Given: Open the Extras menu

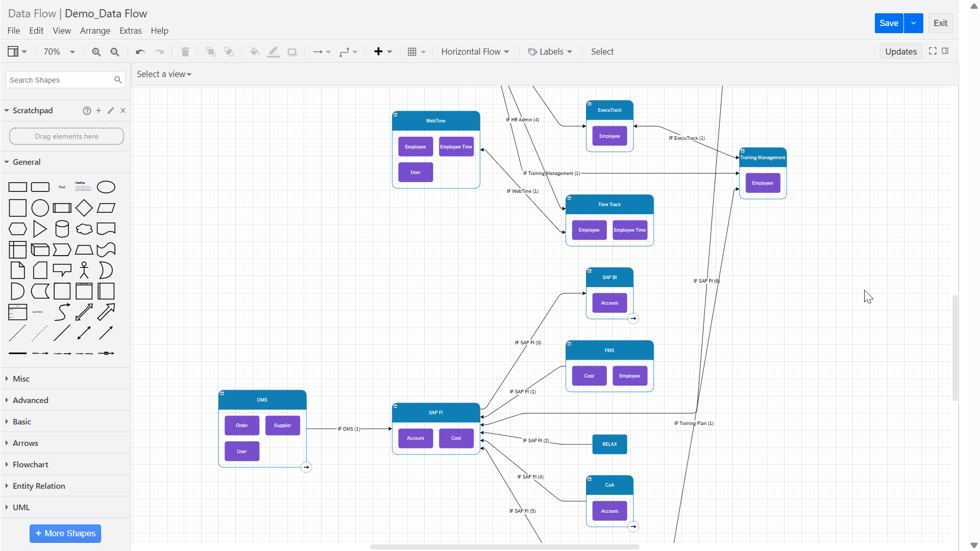Looking at the screenshot, I should tap(131, 31).
